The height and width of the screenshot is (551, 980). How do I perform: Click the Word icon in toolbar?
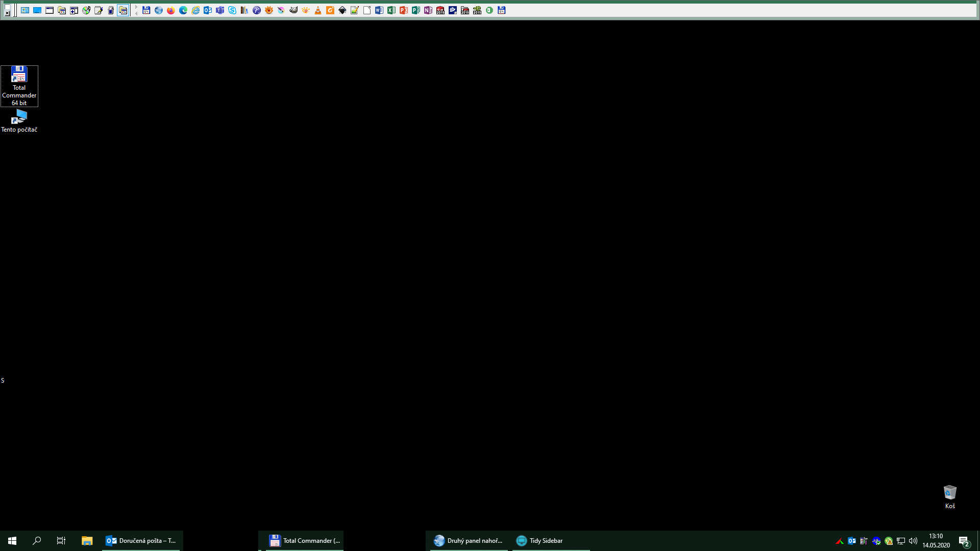(x=379, y=10)
